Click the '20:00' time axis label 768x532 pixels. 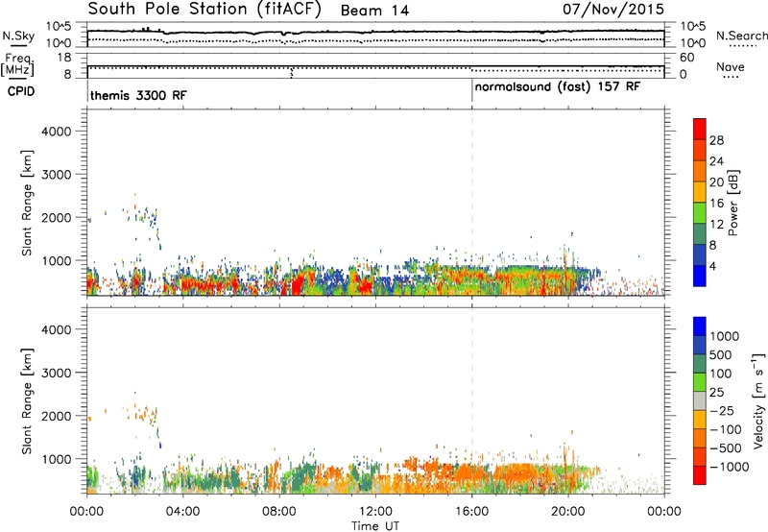[568, 512]
